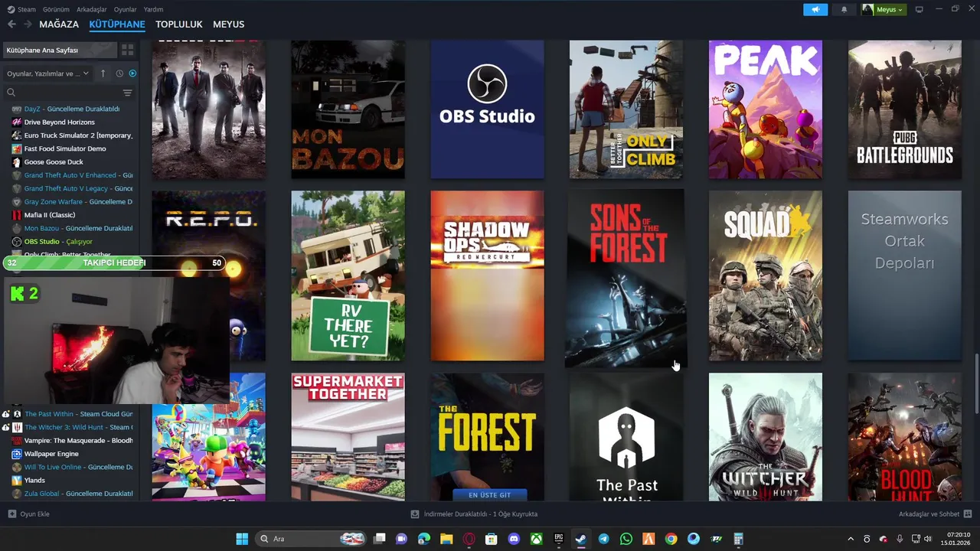Click Oyun Ekle at bottom left

(29, 514)
